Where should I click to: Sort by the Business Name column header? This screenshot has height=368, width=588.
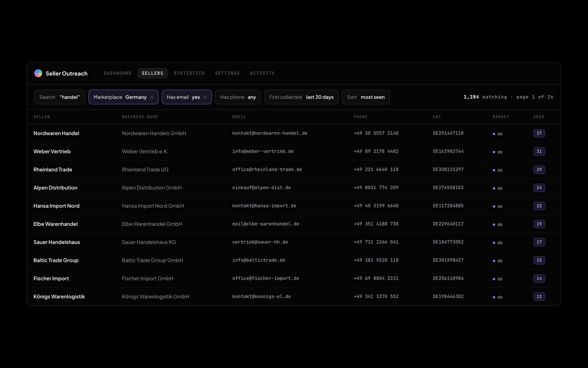click(140, 117)
